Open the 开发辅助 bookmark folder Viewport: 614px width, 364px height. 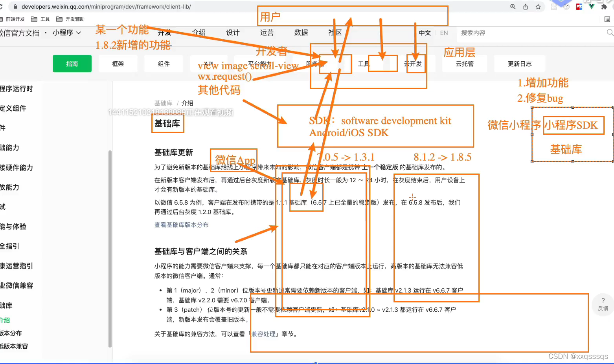(x=70, y=19)
